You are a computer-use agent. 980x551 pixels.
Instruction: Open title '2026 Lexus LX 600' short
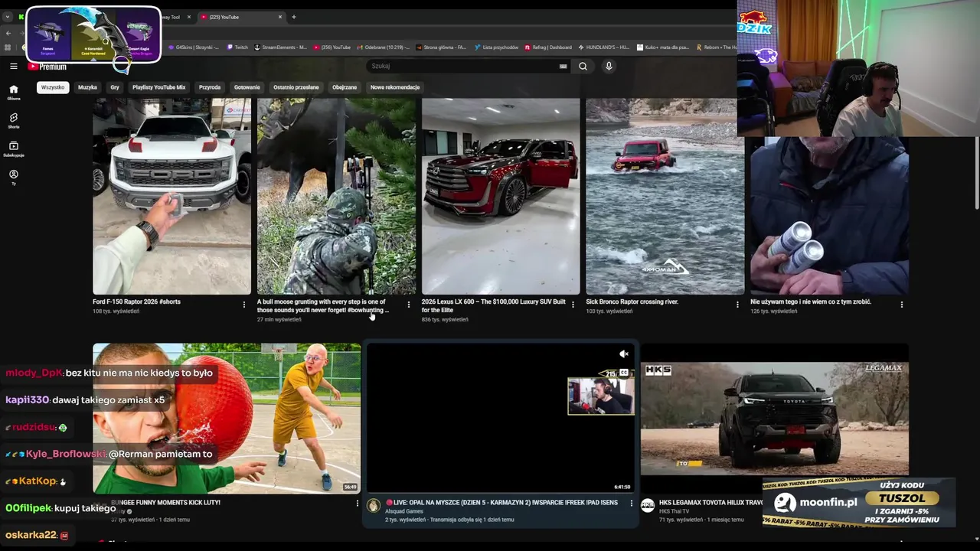(493, 305)
